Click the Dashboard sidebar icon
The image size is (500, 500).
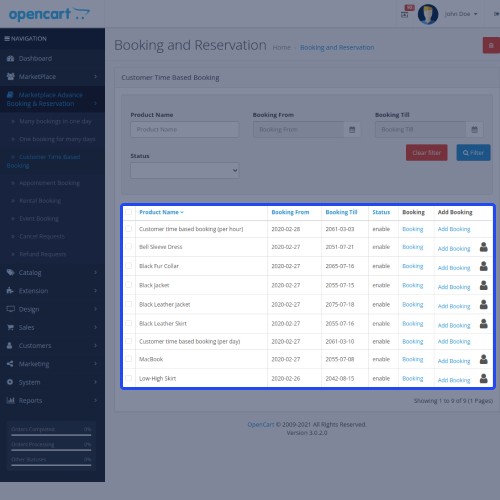pos(10,59)
